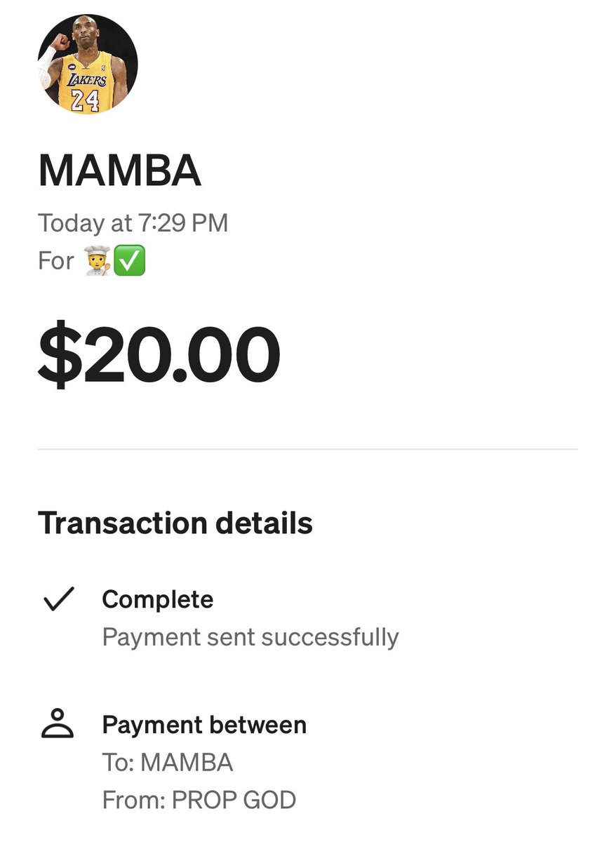616x842 pixels.
Task: Open sender PROP GOD's name
Action: click(234, 799)
